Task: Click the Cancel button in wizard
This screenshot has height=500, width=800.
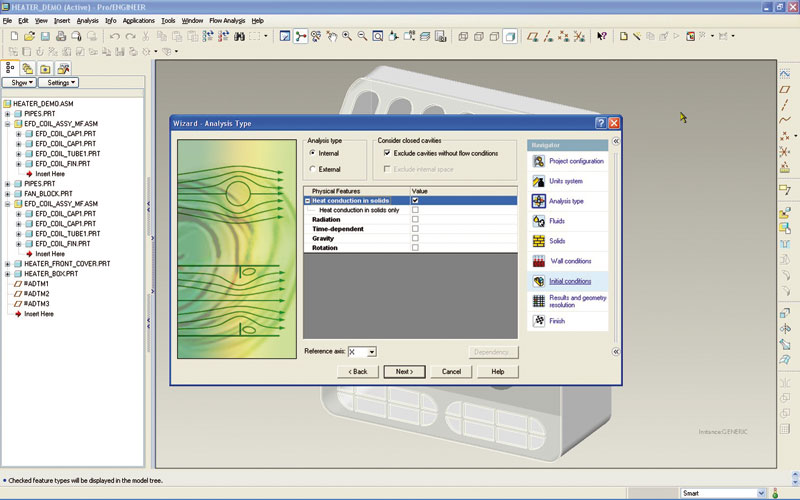Action: click(x=451, y=371)
